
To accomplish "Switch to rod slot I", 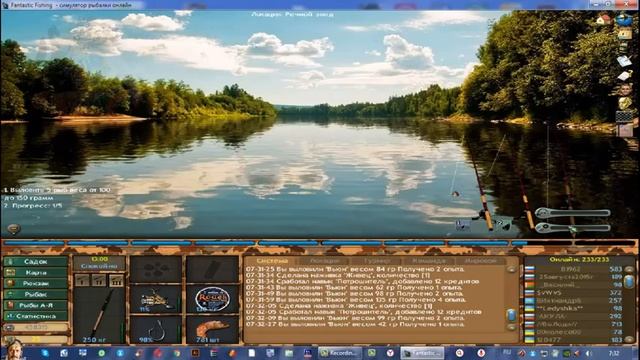I will [x=82, y=280].
